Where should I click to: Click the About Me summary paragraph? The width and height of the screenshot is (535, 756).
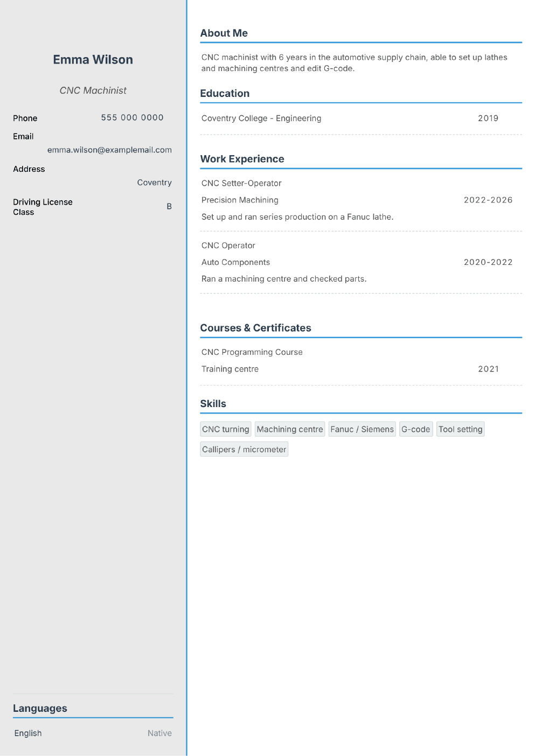tap(354, 63)
